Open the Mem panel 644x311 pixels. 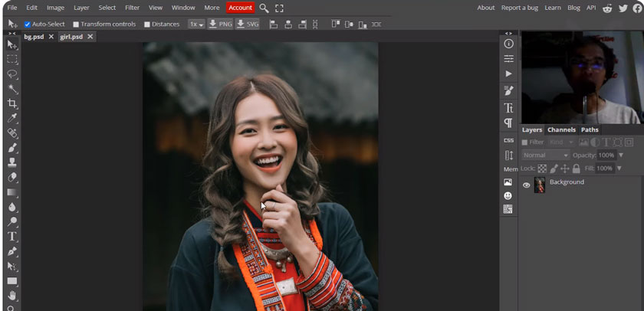pyautogui.click(x=511, y=169)
